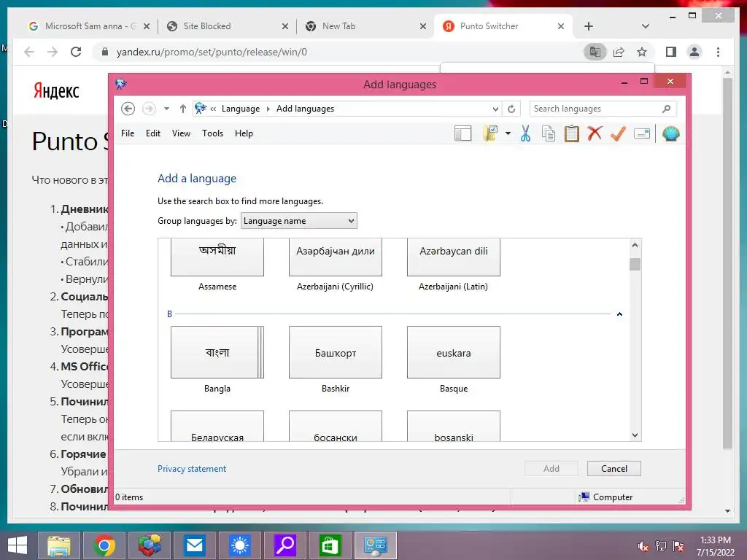Open Chrome tab search chevron
The image size is (747, 560).
pos(645,26)
